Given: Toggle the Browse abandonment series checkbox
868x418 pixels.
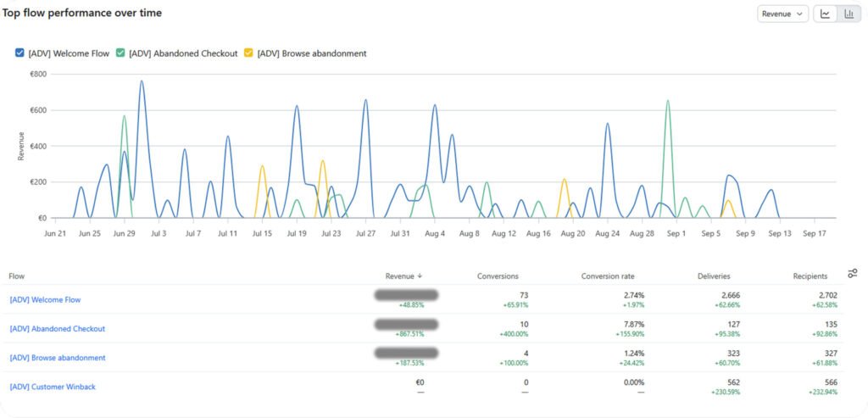Looking at the screenshot, I should pyautogui.click(x=248, y=53).
